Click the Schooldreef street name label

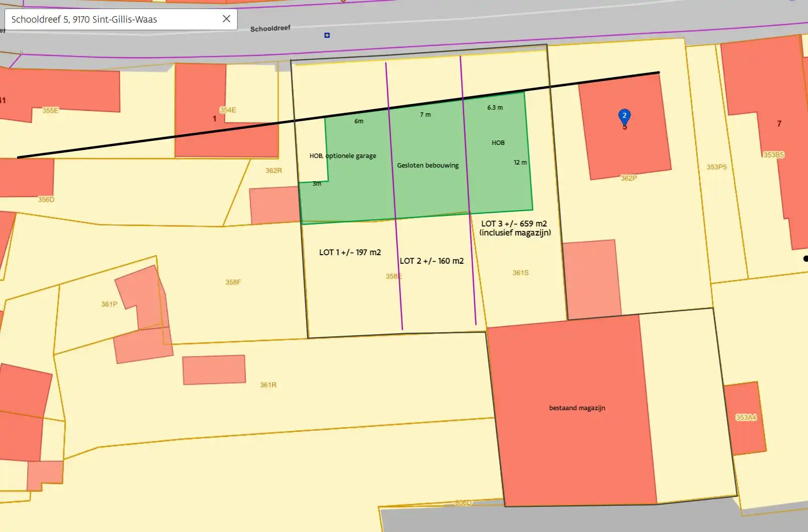(270, 29)
